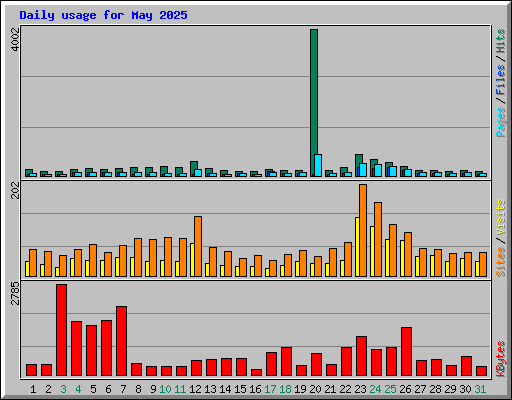This screenshot has width=512, height=400.
Task: Click the yellow Sites bar for day 23
Action: (357, 247)
